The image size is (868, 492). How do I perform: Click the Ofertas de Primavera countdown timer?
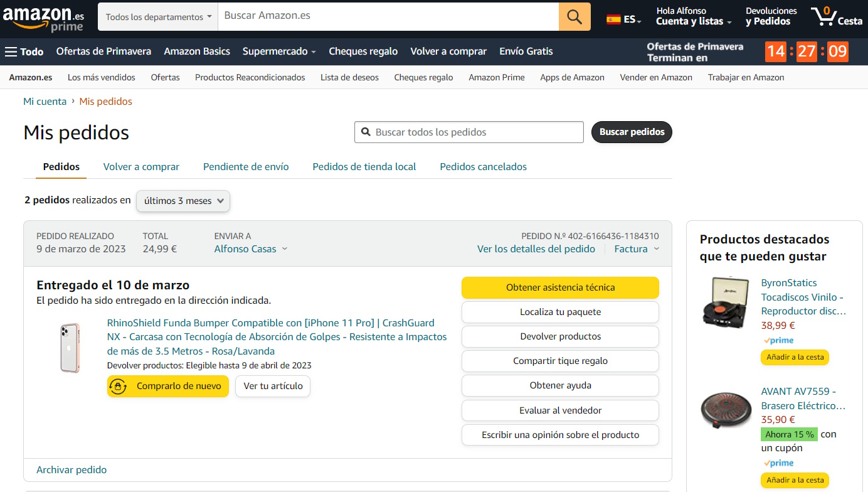(807, 51)
